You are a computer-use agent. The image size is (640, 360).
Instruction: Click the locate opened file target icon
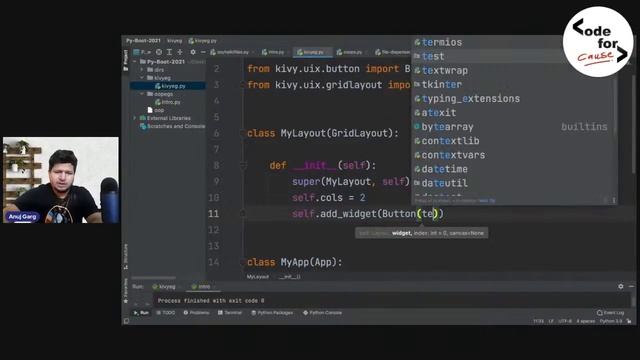point(159,52)
